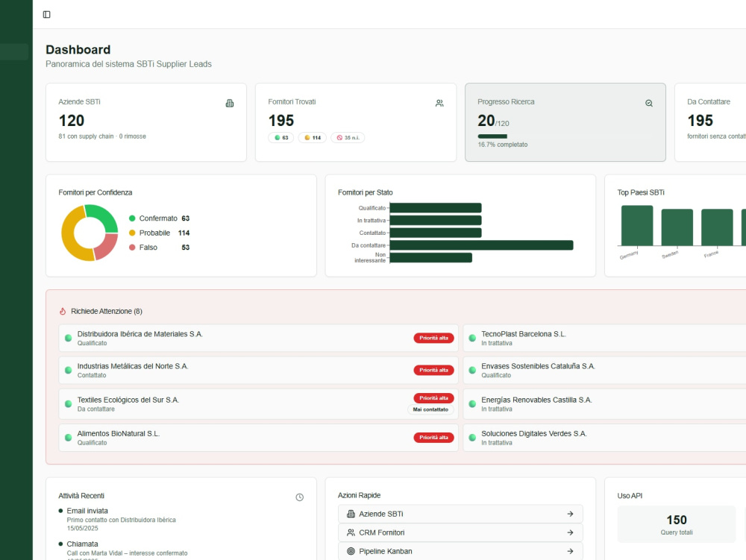
Task: Click the Qualificato bar in Fornitori per Stato
Action: 436,208
